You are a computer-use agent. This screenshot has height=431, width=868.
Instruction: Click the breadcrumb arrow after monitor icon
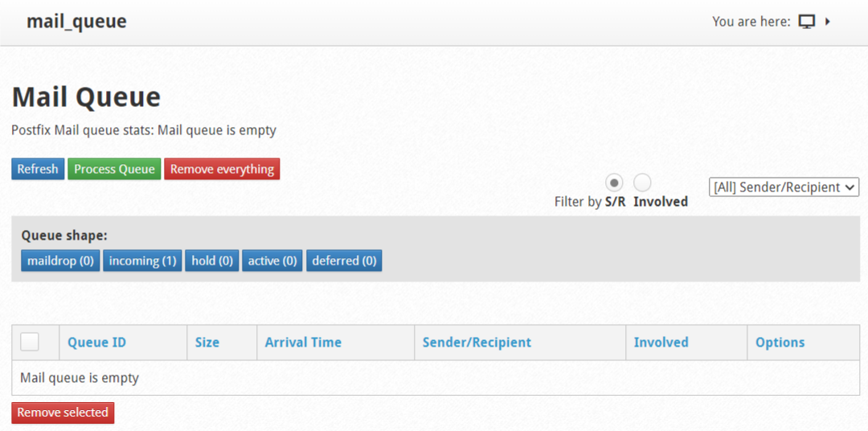[x=828, y=23]
